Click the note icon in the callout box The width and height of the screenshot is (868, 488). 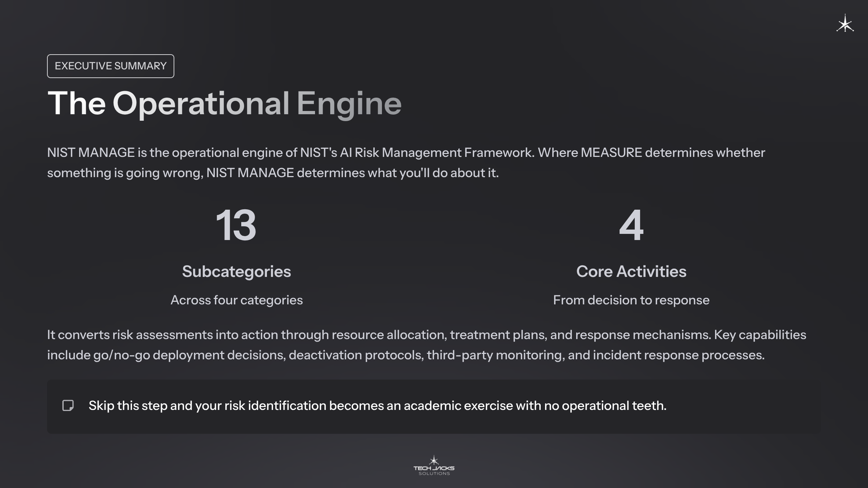click(68, 406)
